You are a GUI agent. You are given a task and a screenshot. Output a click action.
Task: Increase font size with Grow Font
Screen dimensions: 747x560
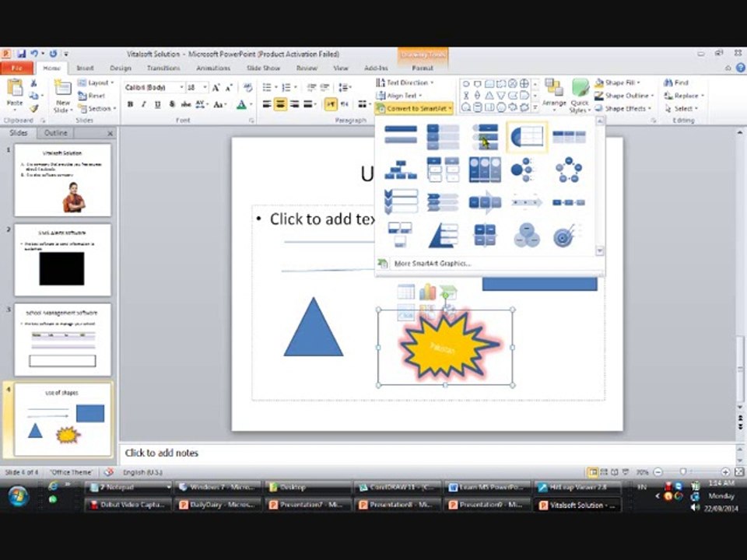pos(216,88)
